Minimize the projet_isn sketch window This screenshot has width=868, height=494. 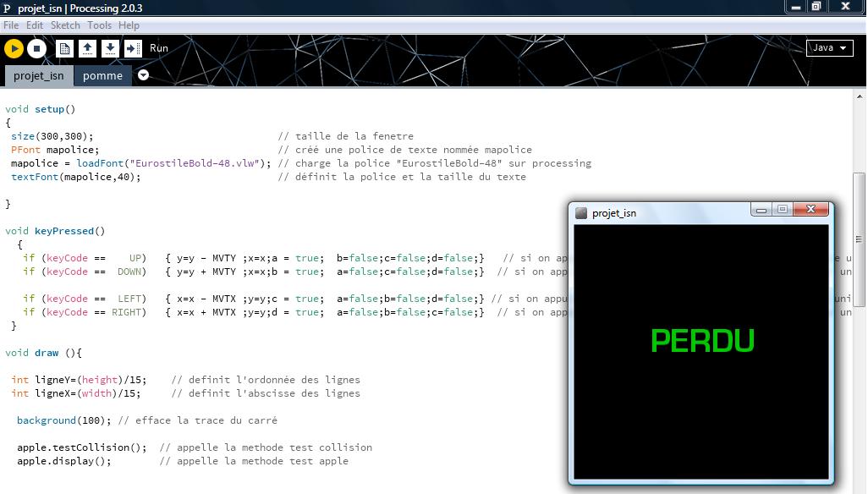tap(761, 209)
